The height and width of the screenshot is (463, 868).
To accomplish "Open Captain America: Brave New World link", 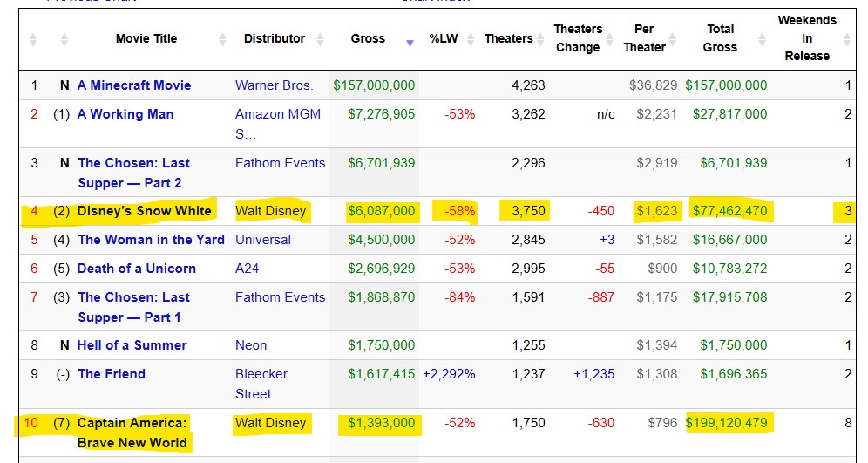I will [x=132, y=432].
